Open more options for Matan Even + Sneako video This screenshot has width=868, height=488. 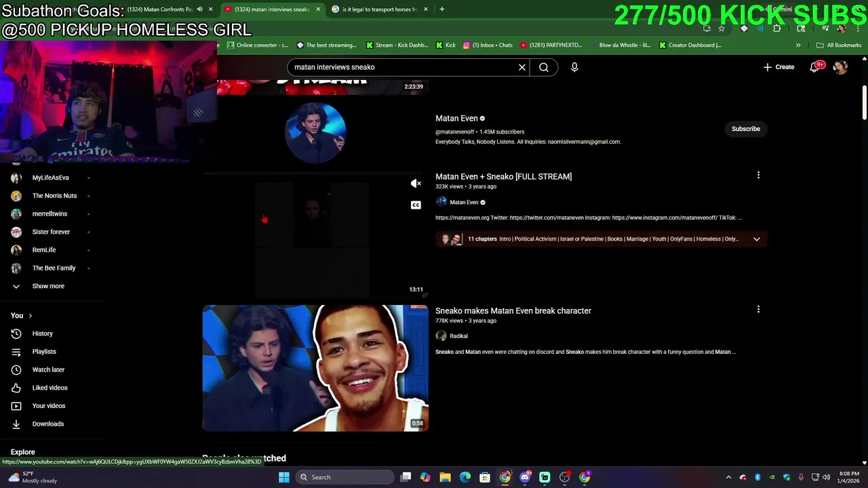(x=758, y=176)
